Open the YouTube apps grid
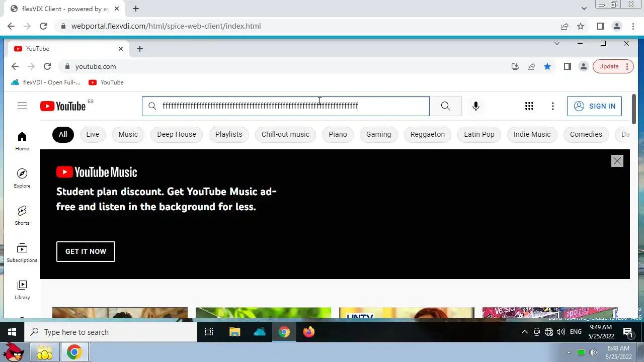This screenshot has height=362, width=644. [x=528, y=106]
